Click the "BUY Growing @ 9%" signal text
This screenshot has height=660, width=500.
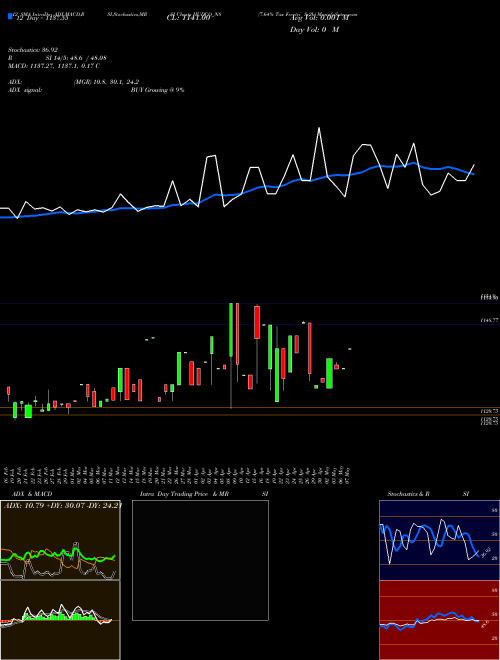click(x=157, y=90)
